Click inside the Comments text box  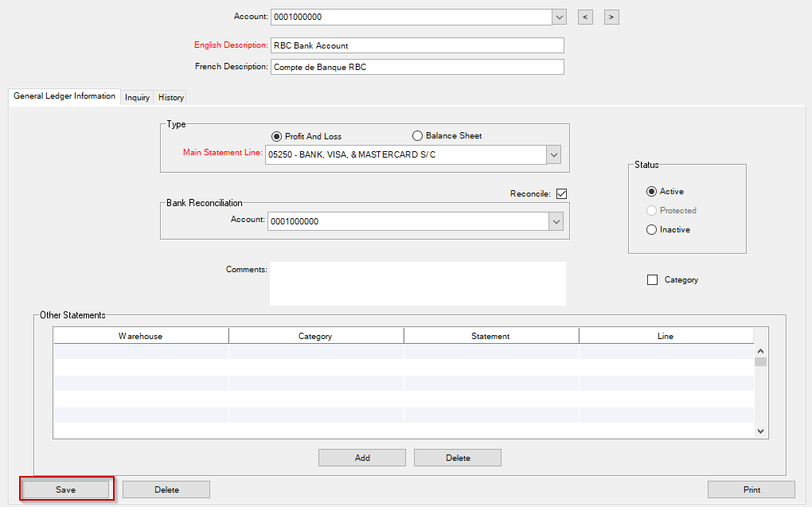click(x=417, y=283)
